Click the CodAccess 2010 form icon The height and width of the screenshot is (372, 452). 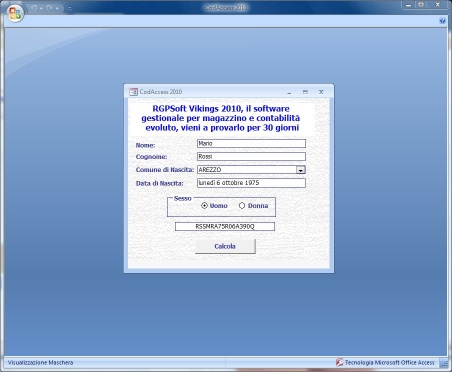[133, 92]
